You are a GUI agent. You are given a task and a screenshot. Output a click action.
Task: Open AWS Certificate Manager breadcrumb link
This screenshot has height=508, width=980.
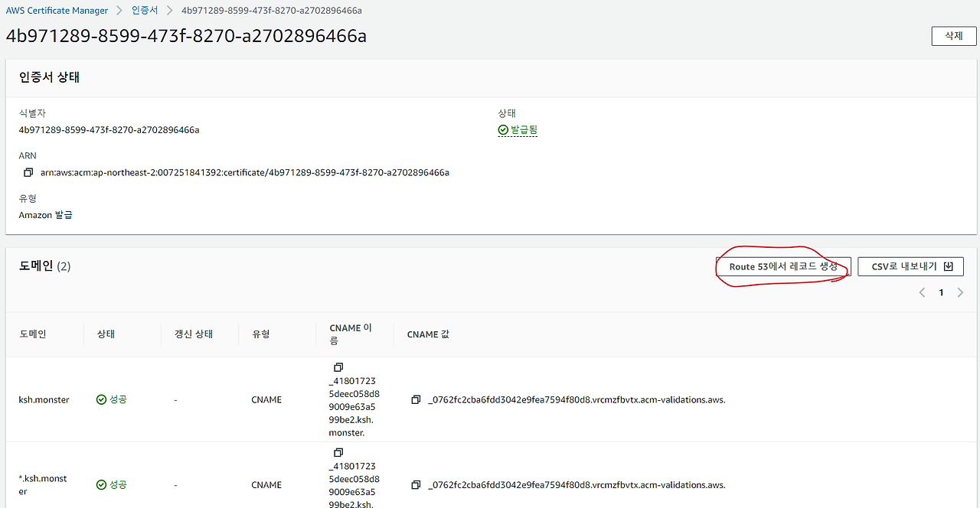click(x=58, y=11)
